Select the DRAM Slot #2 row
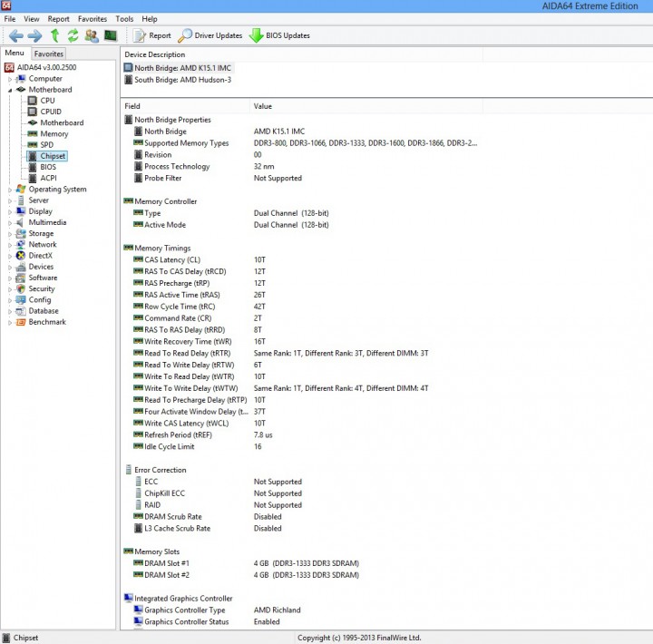The width and height of the screenshot is (653, 644). click(246, 575)
